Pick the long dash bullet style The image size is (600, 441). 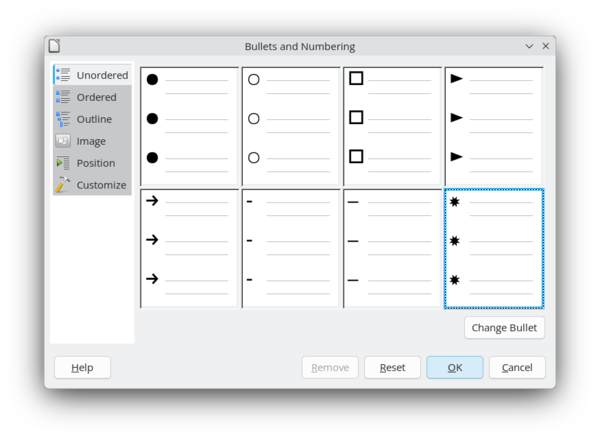point(392,248)
